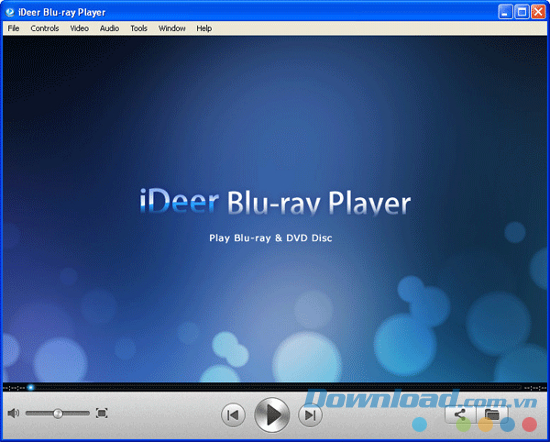Open the Audio menu
The image size is (550, 442).
109,28
